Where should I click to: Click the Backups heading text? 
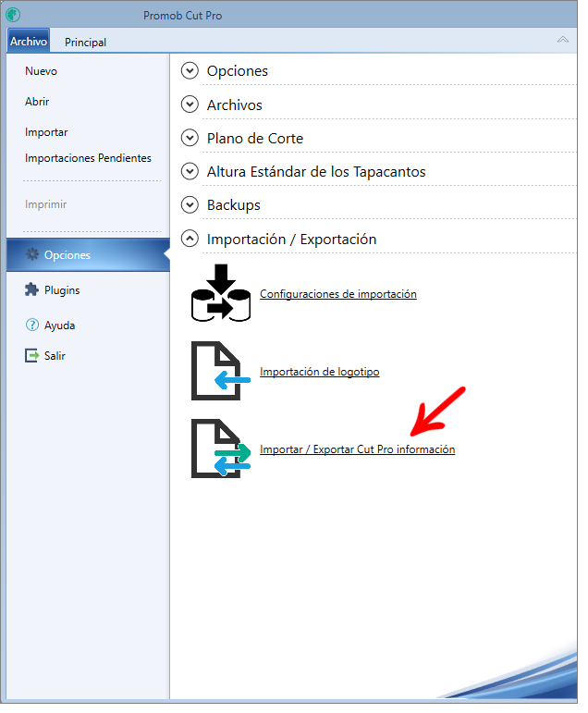point(234,205)
